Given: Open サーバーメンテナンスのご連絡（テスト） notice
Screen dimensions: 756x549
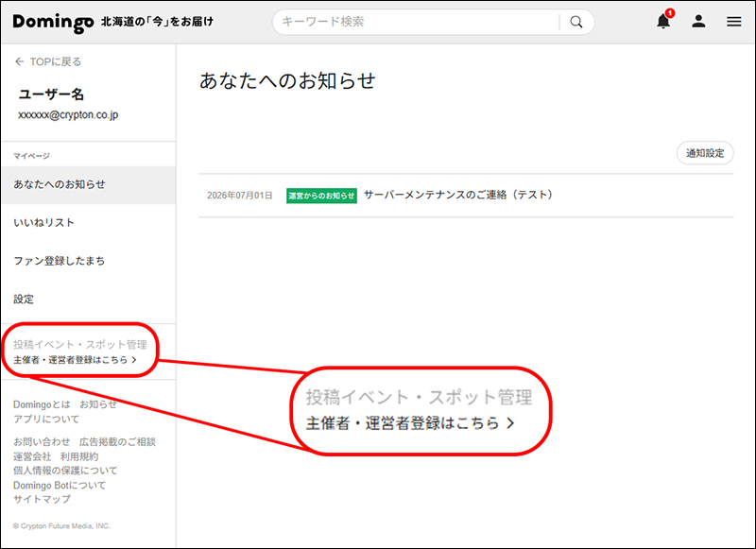Looking at the screenshot, I should (458, 196).
